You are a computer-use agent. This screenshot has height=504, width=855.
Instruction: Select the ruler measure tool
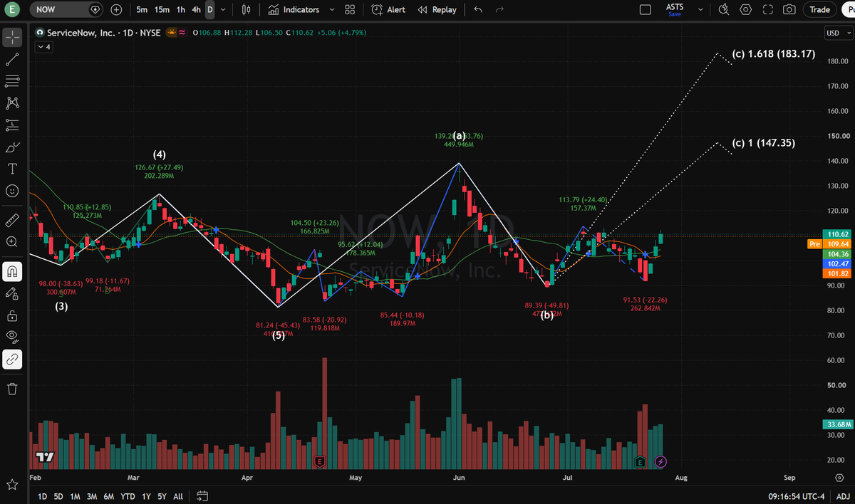(x=12, y=220)
